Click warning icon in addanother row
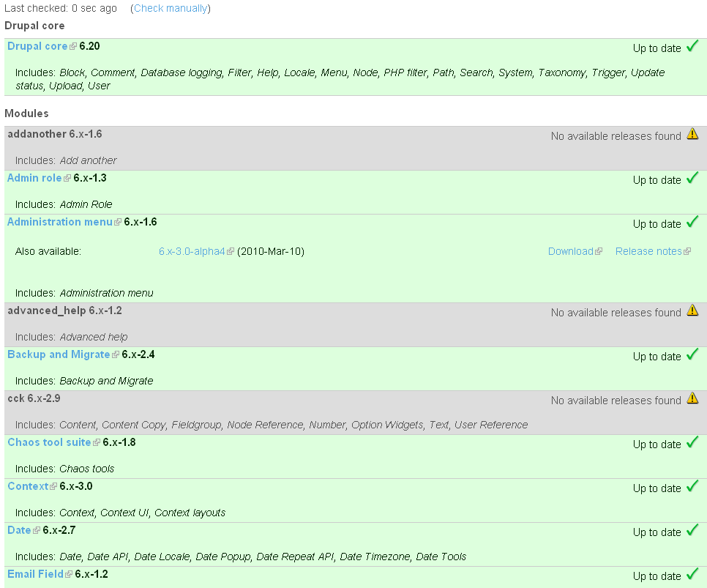The height and width of the screenshot is (588, 707). (x=692, y=133)
